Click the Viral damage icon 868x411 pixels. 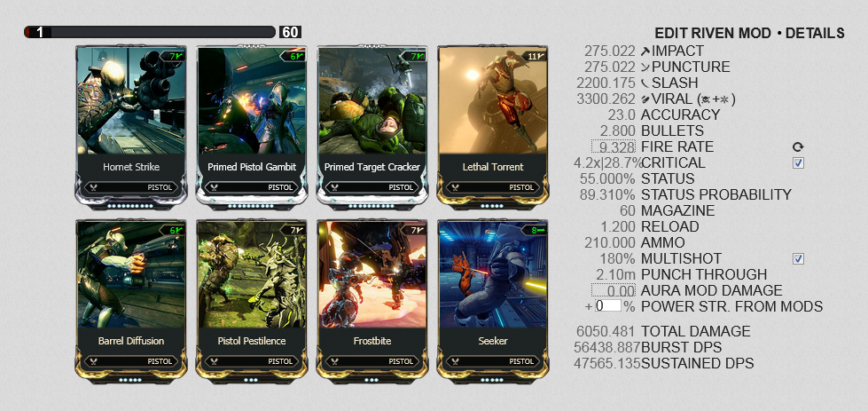(x=645, y=99)
